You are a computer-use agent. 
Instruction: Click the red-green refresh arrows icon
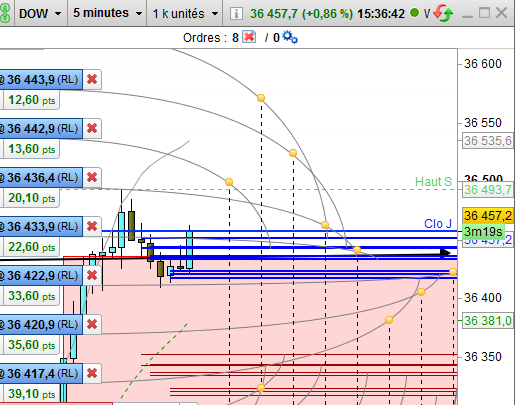[x=443, y=13]
